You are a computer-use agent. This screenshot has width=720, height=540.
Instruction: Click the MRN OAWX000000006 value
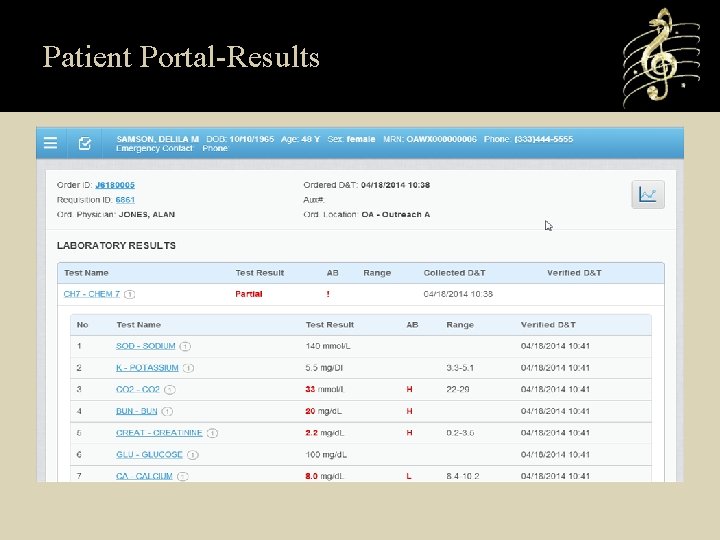click(441, 139)
